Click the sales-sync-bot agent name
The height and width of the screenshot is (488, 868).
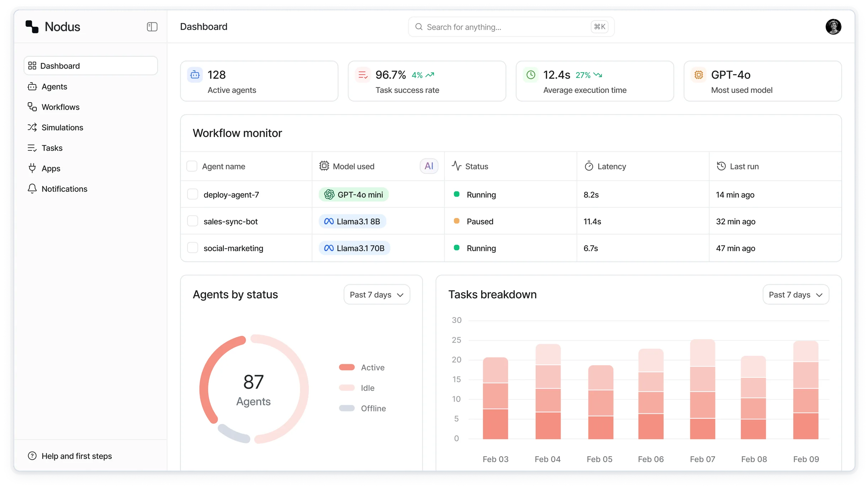tap(231, 221)
